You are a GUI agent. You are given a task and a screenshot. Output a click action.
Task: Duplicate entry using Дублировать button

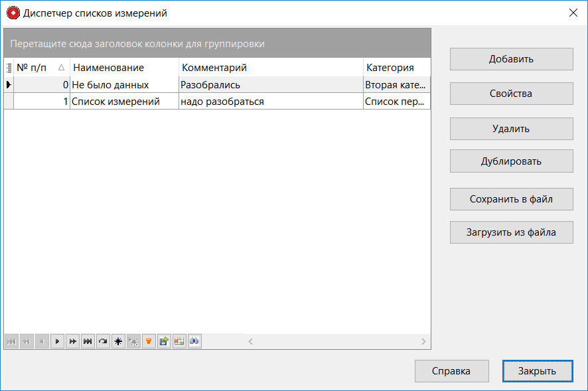coord(511,161)
